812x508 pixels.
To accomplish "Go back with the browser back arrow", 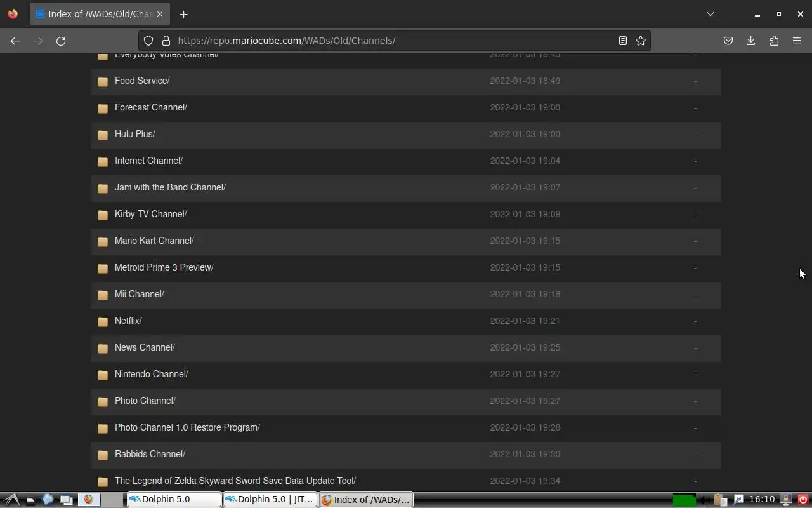I will (x=15, y=41).
